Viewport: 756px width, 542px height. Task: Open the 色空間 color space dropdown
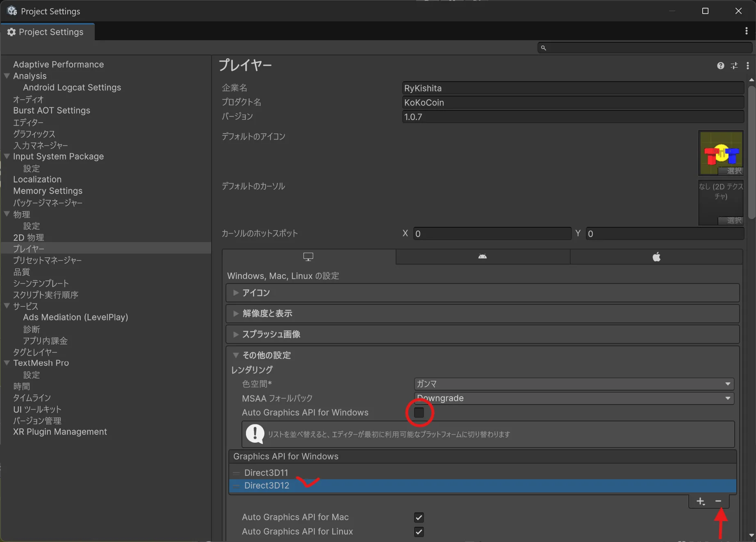pyautogui.click(x=574, y=384)
